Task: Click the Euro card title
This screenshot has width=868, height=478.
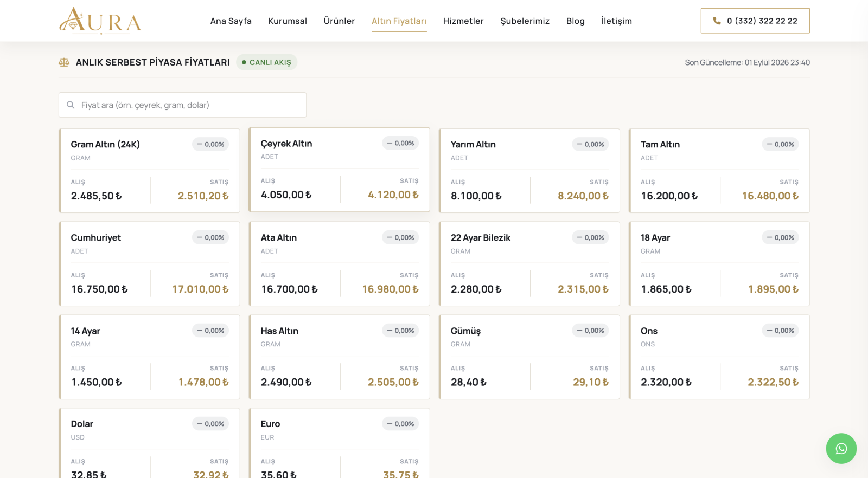Action: [x=270, y=424]
